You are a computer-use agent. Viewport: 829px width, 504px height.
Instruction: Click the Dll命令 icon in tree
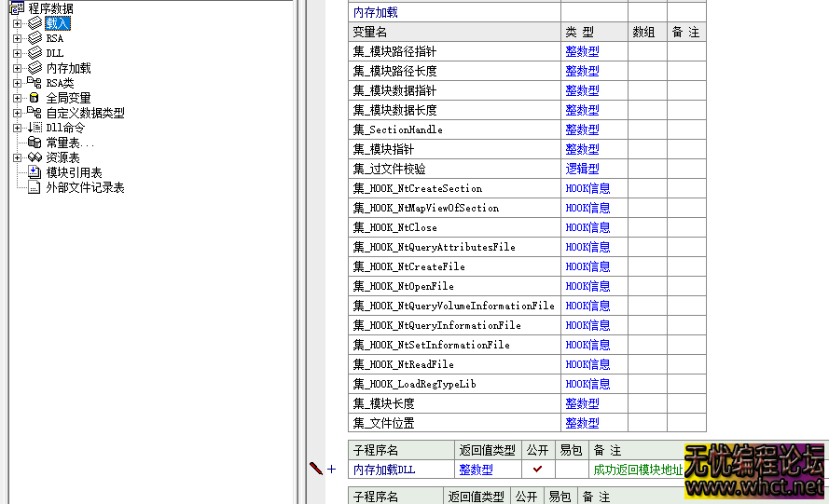(x=35, y=128)
